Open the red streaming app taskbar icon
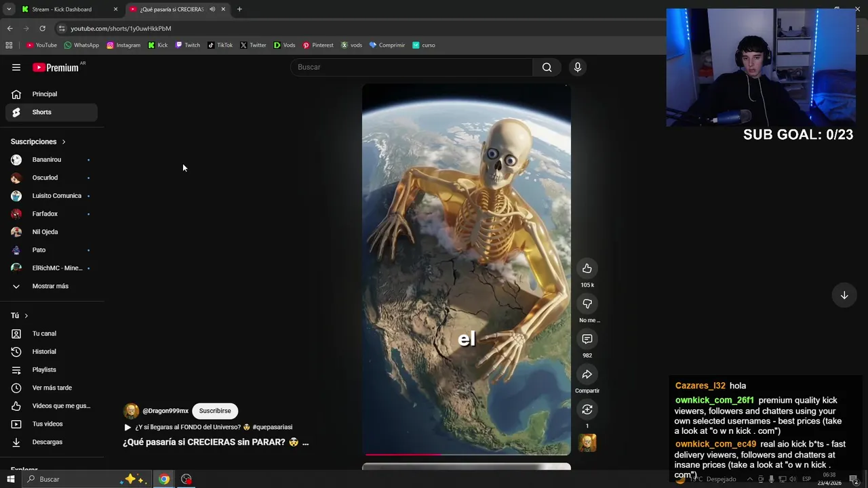 (186, 479)
